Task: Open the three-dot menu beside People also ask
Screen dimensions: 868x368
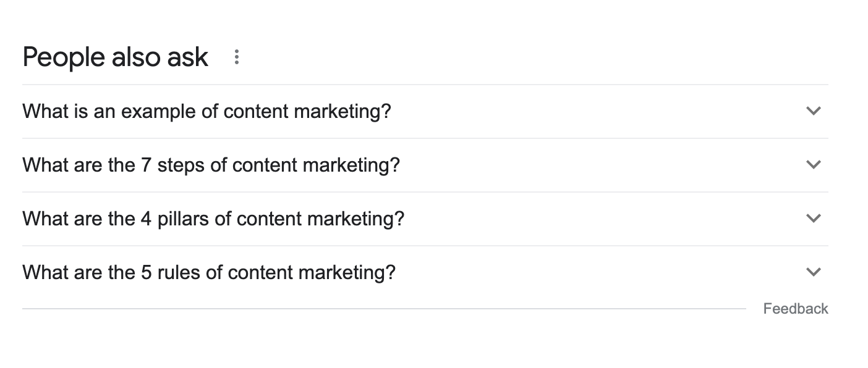Action: coord(236,57)
